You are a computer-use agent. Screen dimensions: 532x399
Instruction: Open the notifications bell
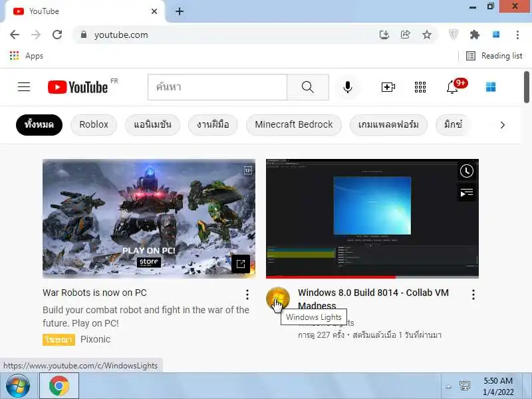[x=452, y=87]
